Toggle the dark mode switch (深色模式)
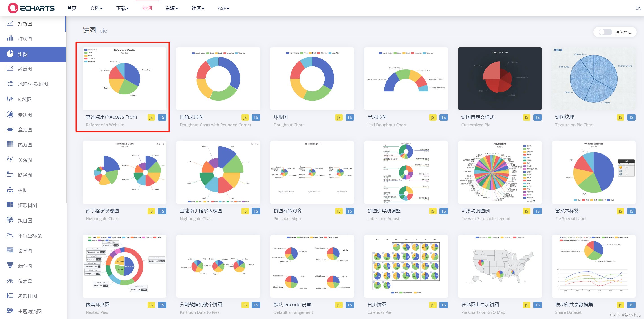The image size is (644, 319). coord(605,32)
